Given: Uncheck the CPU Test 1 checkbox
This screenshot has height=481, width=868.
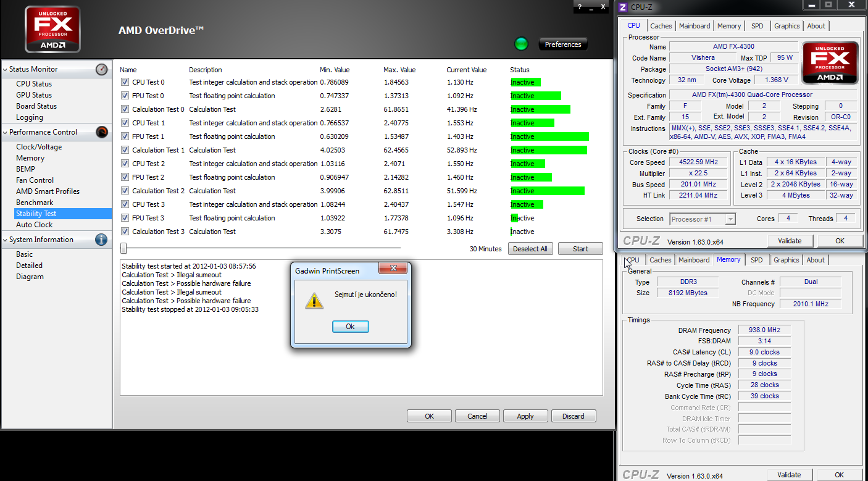Looking at the screenshot, I should point(125,123).
